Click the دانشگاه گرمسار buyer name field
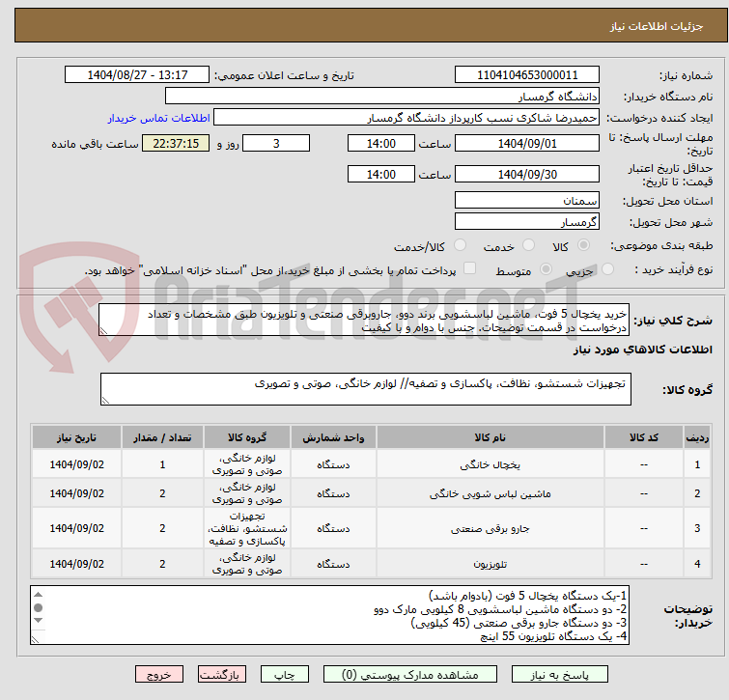This screenshot has width=729, height=700. pos(382,97)
